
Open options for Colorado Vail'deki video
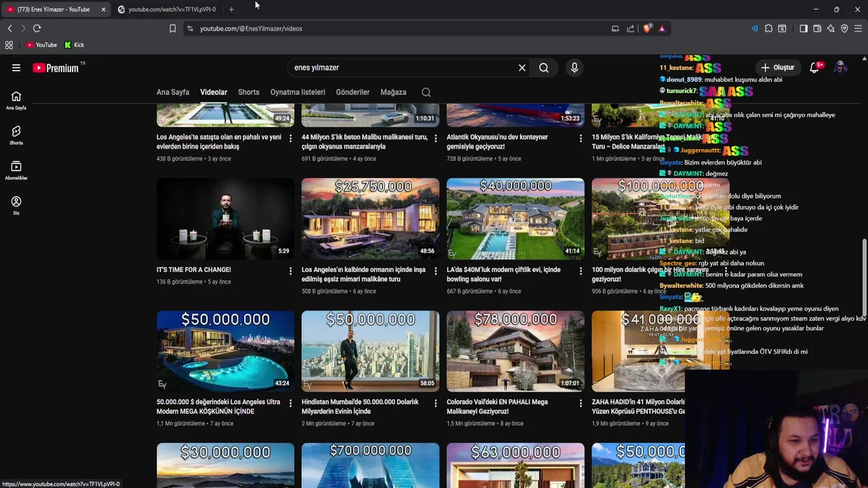coord(580,403)
